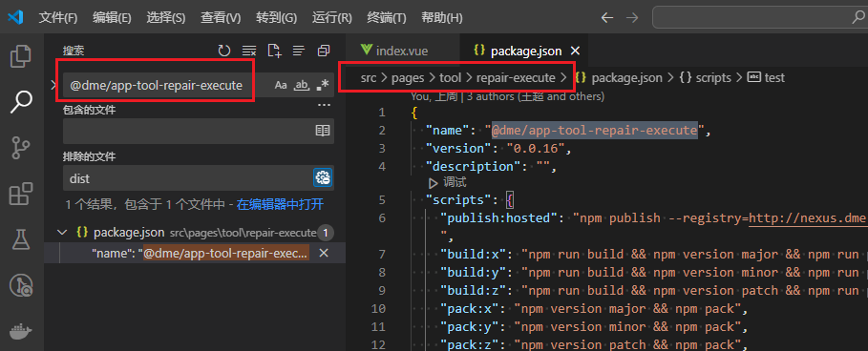This screenshot has width=868, height=351.
Task: Go forward with the right arrow
Action: (631, 18)
